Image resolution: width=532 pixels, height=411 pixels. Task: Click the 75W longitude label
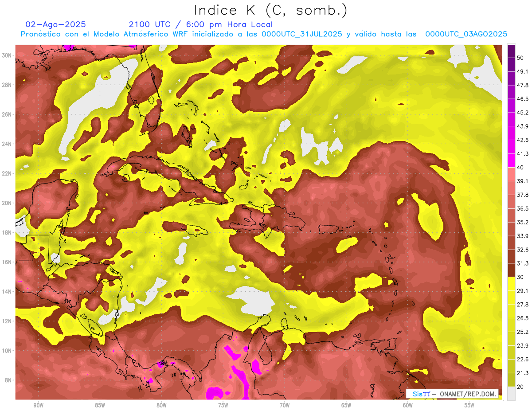click(x=223, y=405)
